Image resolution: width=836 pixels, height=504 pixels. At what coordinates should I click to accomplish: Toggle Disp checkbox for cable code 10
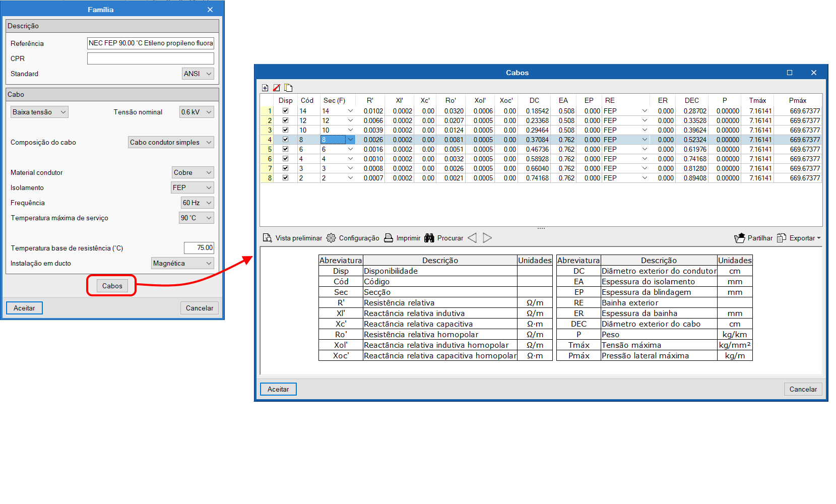[285, 130]
